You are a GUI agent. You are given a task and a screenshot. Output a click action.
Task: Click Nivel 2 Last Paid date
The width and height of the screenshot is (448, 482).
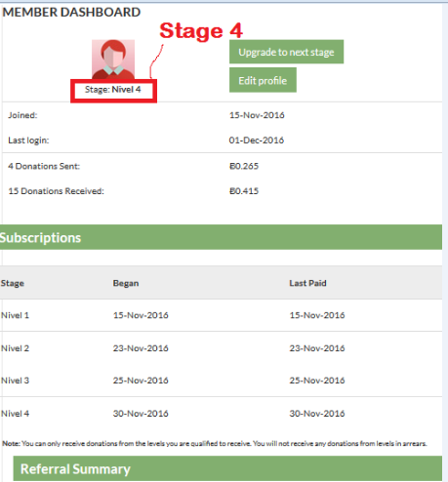[317, 348]
